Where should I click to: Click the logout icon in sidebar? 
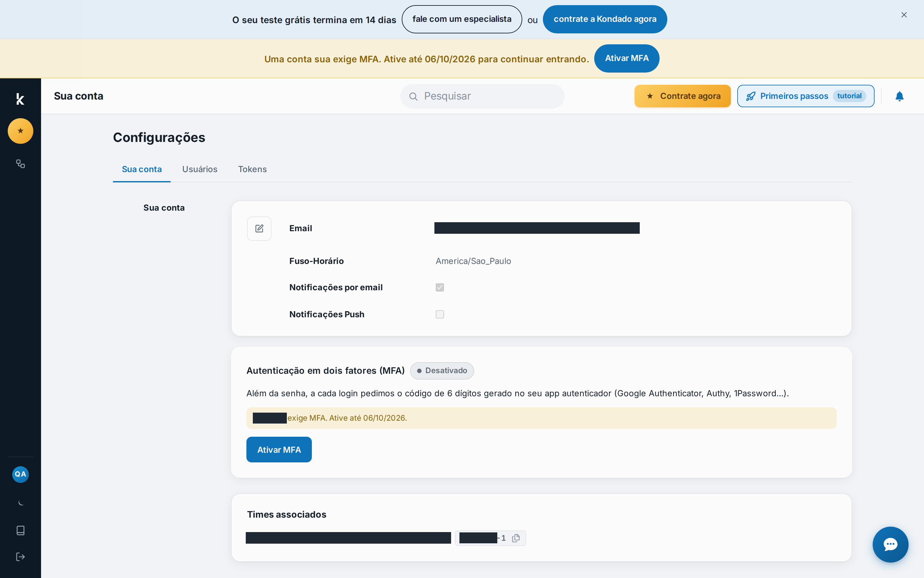[x=20, y=556]
